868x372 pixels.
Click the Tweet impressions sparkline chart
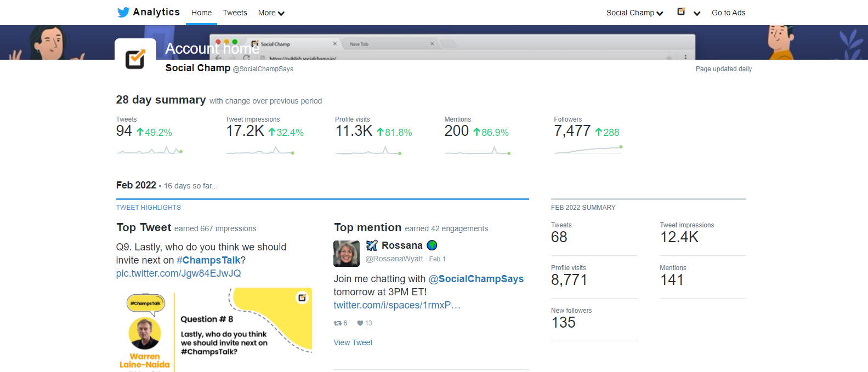(260, 151)
